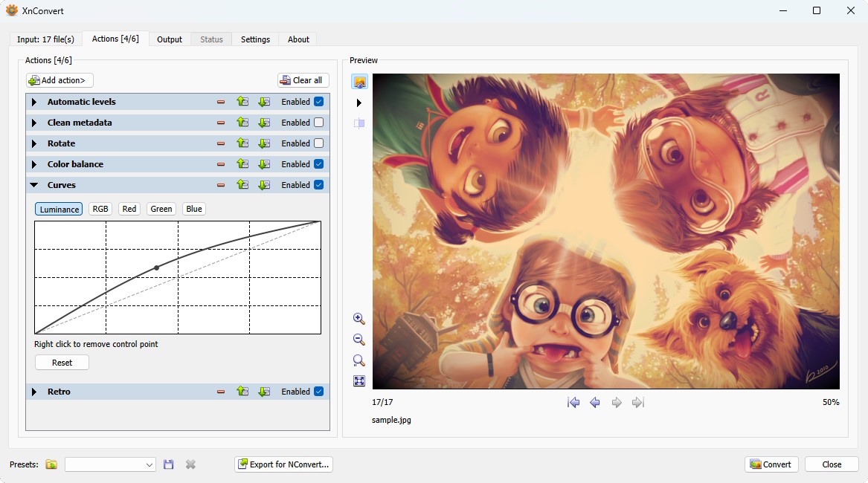Image resolution: width=868 pixels, height=483 pixels.
Task: Disable the Retro action
Action: coord(319,392)
